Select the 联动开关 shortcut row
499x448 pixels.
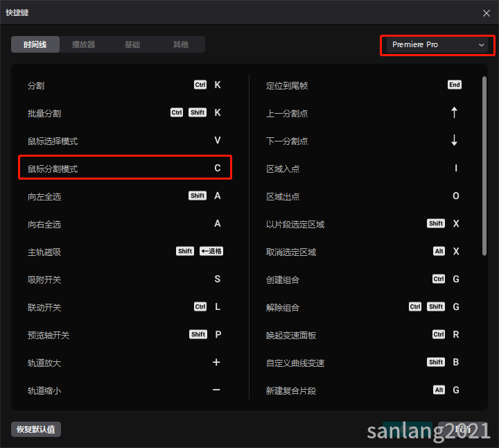[125, 307]
